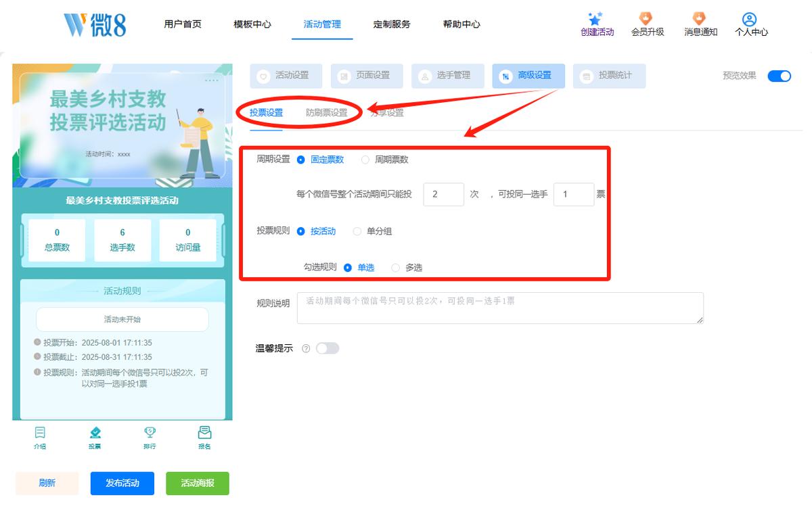The image size is (812, 516).
Task: Click the 活动海报 button
Action: point(198,484)
